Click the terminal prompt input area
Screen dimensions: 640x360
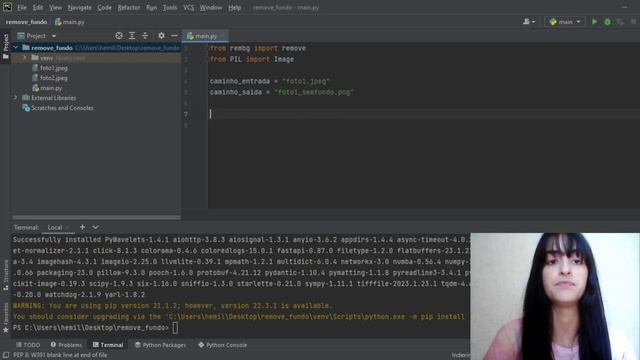(x=175, y=328)
